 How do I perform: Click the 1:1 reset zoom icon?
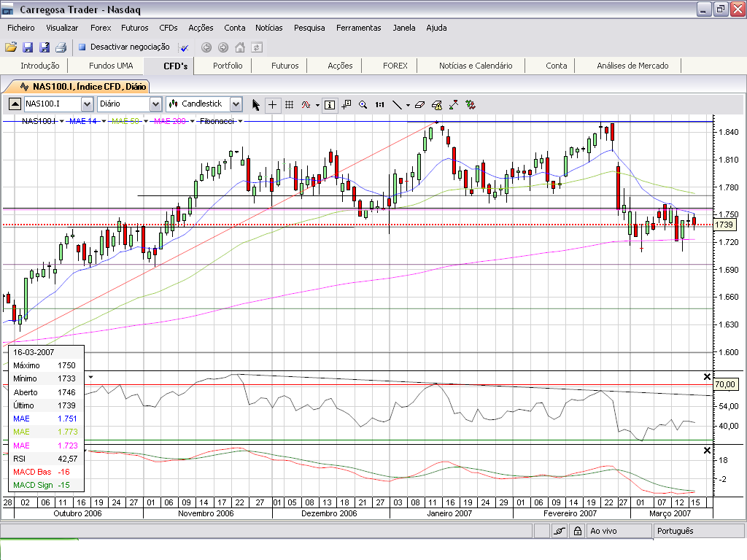pyautogui.click(x=379, y=105)
